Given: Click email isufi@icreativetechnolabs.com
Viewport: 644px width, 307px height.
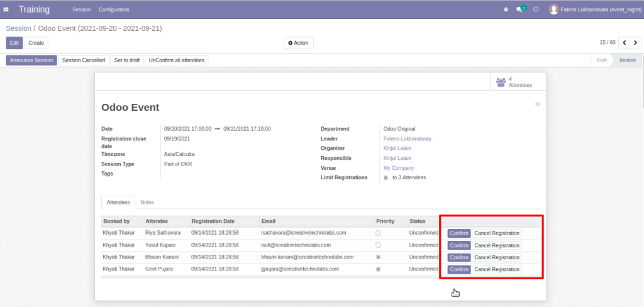Looking at the screenshot, I should tap(296, 245).
